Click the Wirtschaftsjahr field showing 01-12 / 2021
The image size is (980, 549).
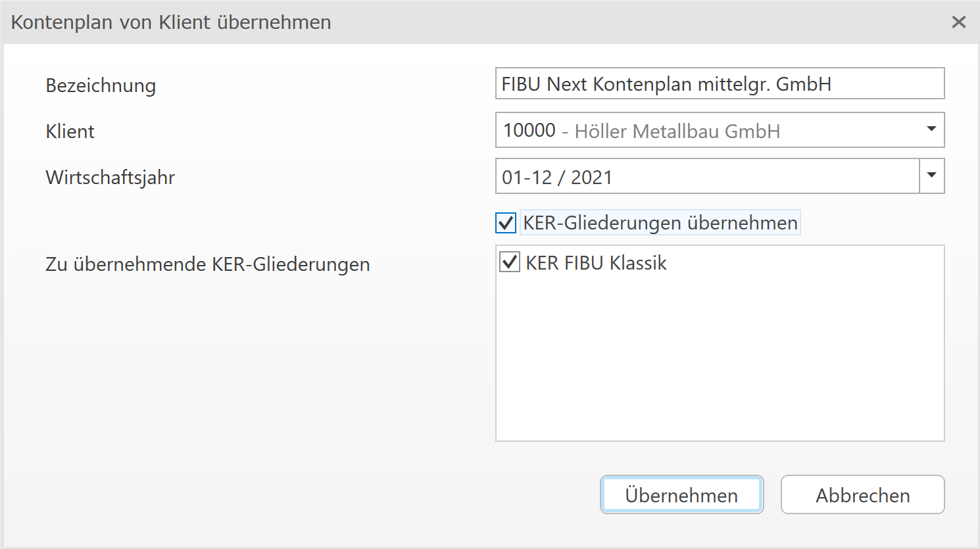(x=706, y=177)
